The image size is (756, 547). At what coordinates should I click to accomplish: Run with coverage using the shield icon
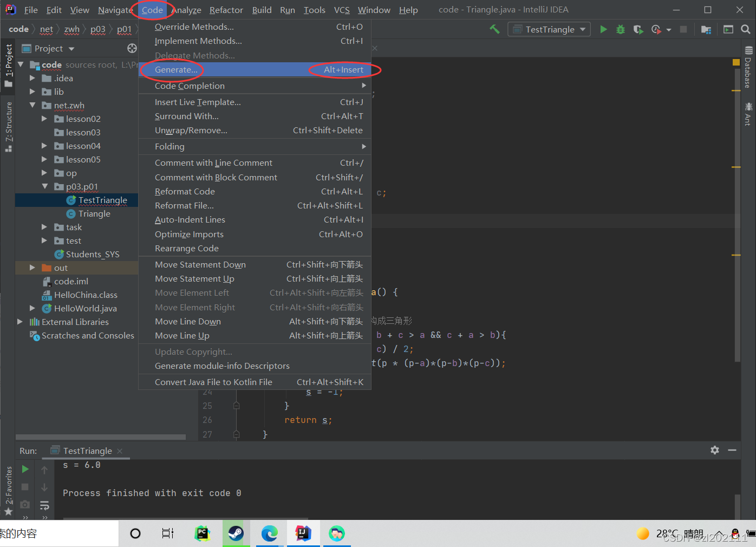pos(638,29)
